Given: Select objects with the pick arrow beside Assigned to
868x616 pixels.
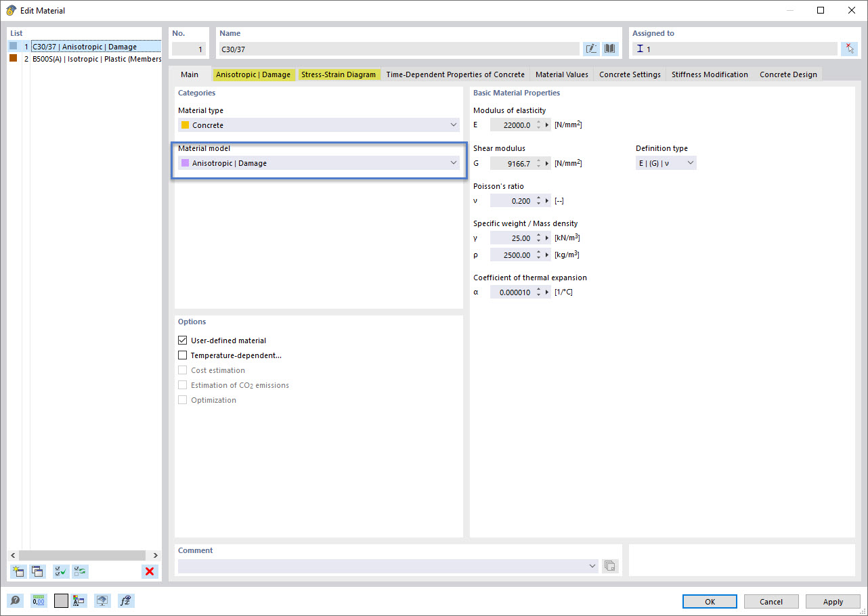Looking at the screenshot, I should pos(849,48).
